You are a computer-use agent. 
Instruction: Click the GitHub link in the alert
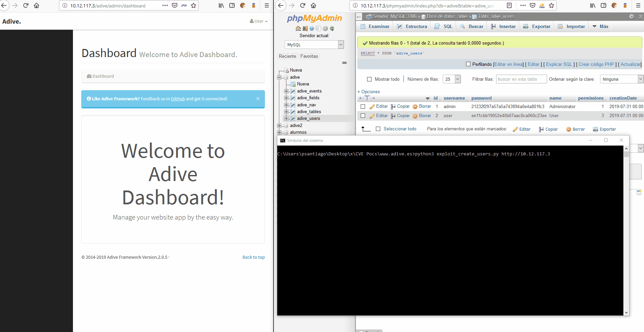coord(178,99)
